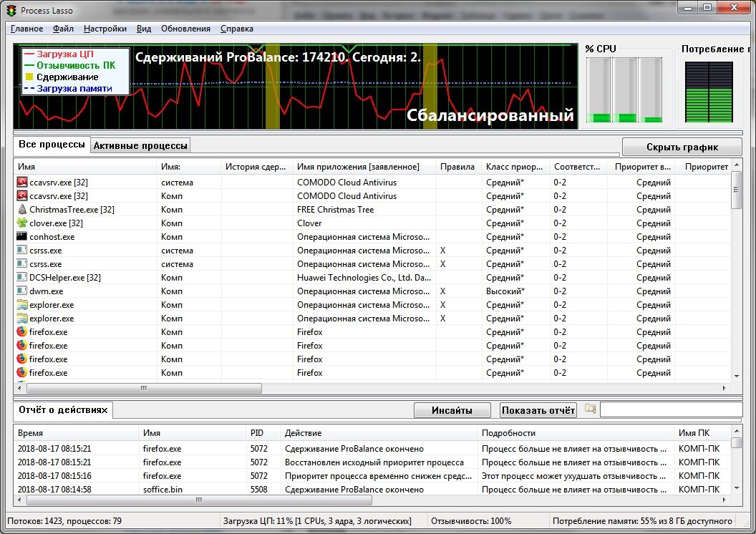The width and height of the screenshot is (756, 534).
Task: Open the Обновления menu
Action: (x=185, y=29)
